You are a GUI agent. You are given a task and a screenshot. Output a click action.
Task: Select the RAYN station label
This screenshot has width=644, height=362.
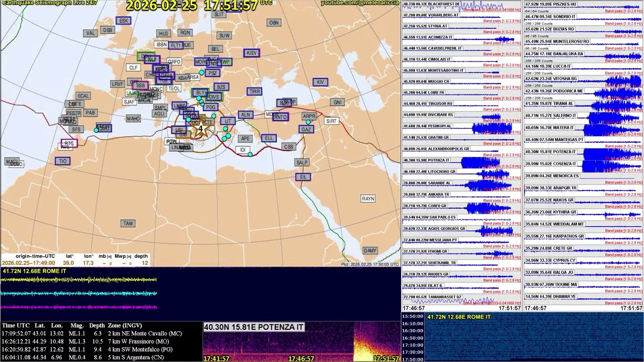click(368, 199)
